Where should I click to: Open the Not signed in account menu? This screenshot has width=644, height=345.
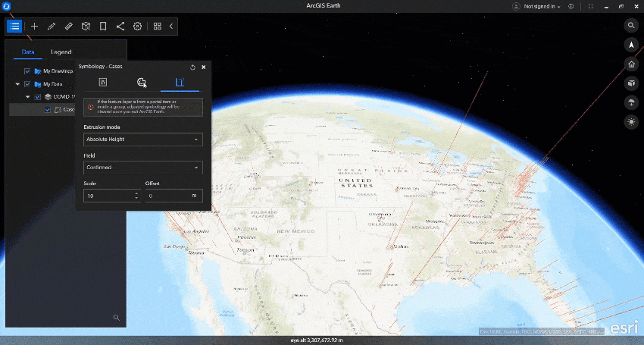tap(536, 6)
